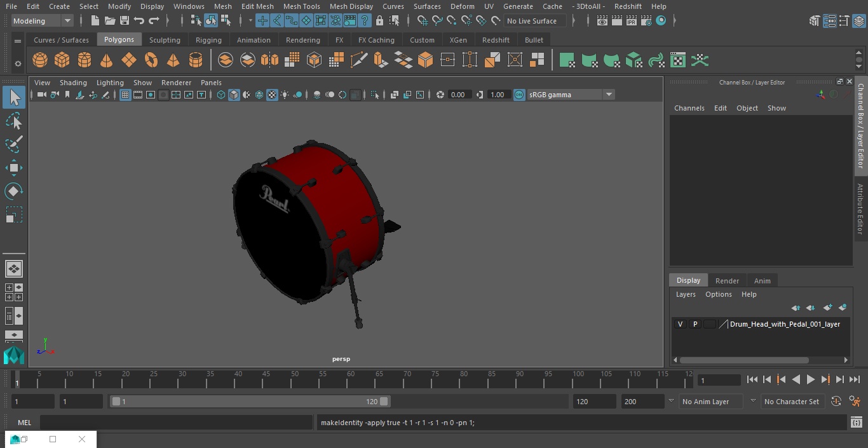Toggle textured display in viewport

[272, 95]
